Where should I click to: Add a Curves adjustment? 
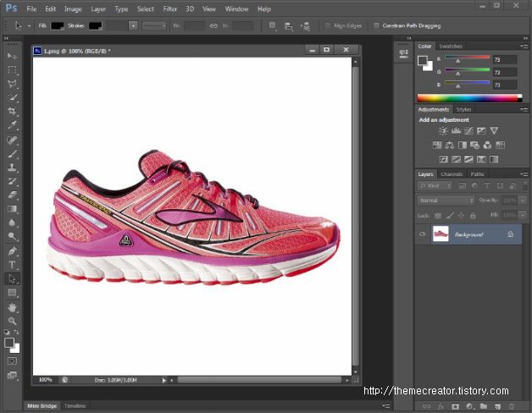[x=468, y=131]
